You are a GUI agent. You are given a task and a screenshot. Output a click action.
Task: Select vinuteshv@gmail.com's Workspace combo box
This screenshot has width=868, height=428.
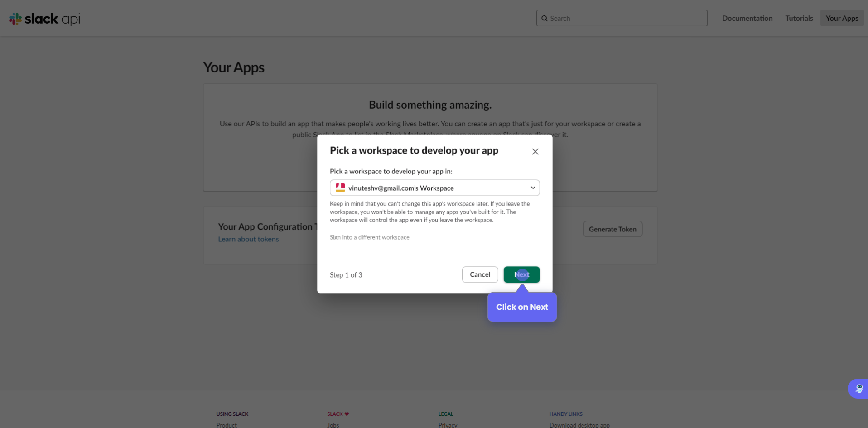pyautogui.click(x=434, y=188)
